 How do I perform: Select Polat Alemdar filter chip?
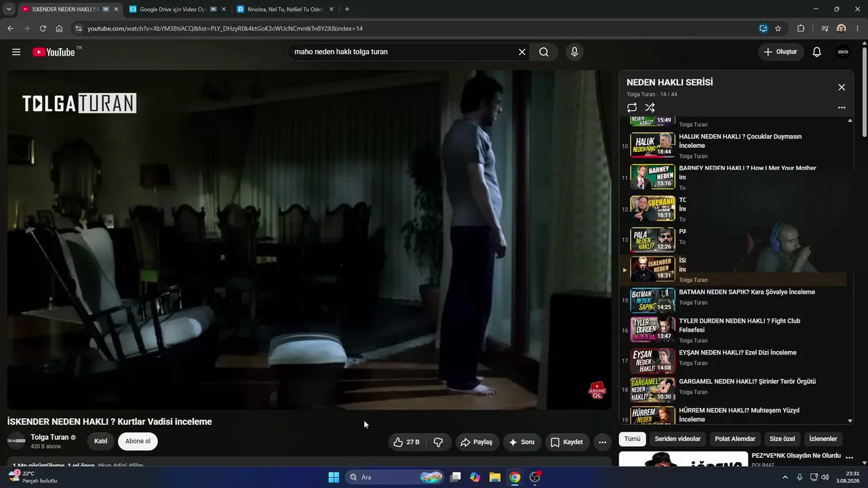tap(734, 439)
